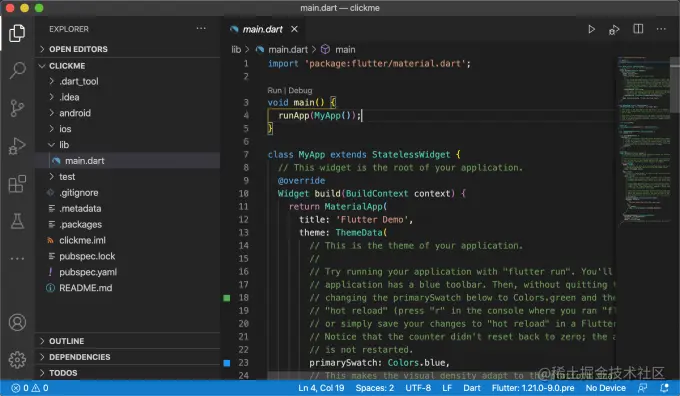Open the .metadata file
The width and height of the screenshot is (680, 396).
(128, 209)
